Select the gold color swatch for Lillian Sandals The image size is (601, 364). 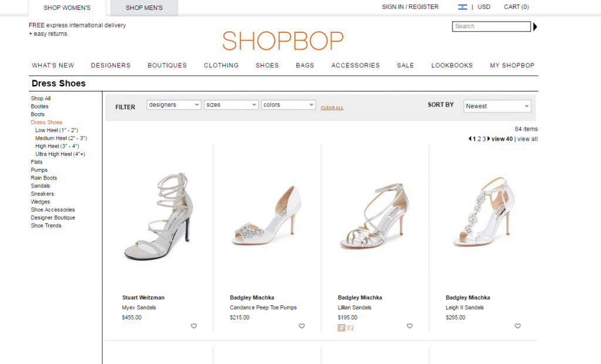point(350,328)
